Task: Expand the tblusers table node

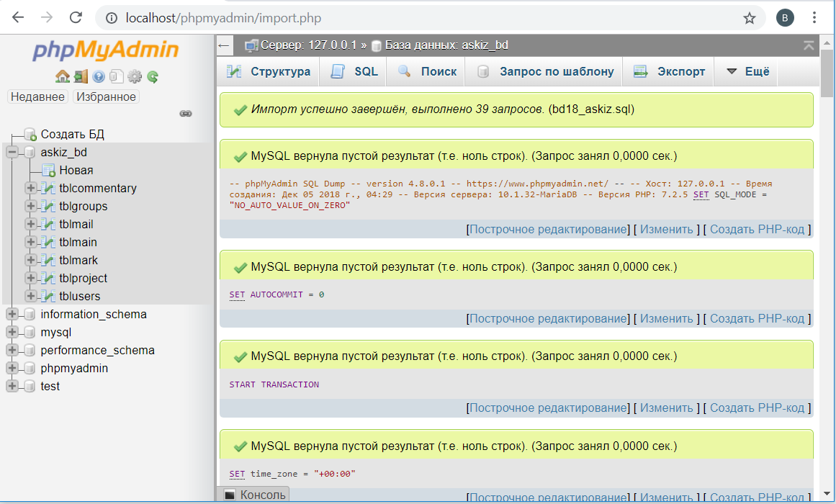Action: coord(30,295)
